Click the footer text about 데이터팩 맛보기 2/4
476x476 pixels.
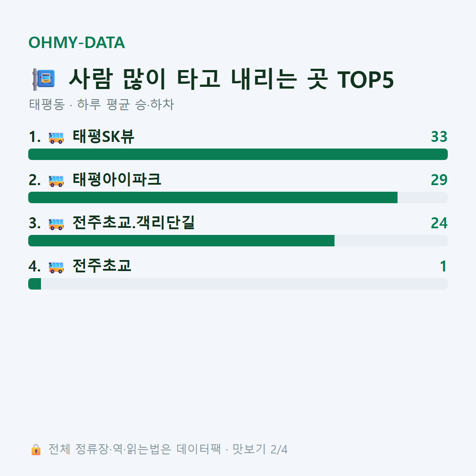[168, 449]
